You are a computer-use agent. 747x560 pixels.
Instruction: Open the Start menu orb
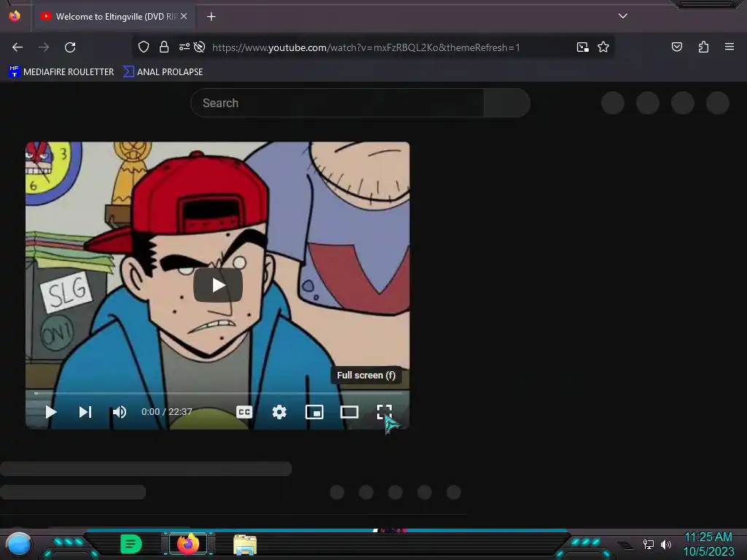19,544
